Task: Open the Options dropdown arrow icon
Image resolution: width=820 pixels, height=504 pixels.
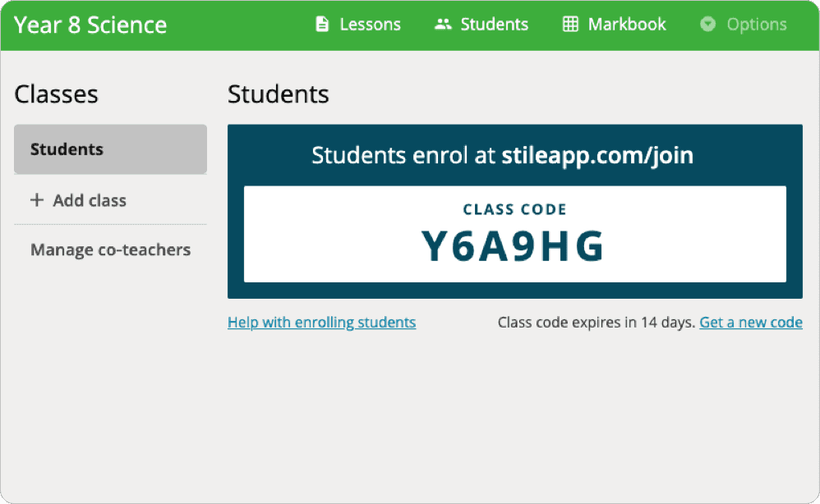Action: click(x=707, y=24)
